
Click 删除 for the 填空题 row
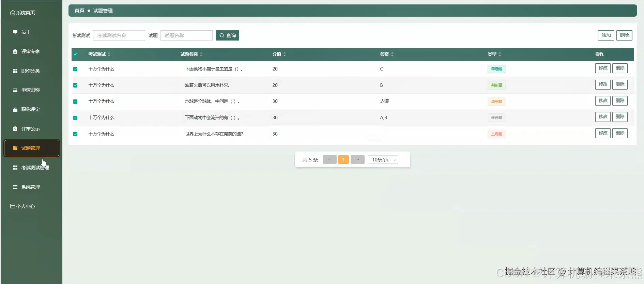pyautogui.click(x=620, y=101)
